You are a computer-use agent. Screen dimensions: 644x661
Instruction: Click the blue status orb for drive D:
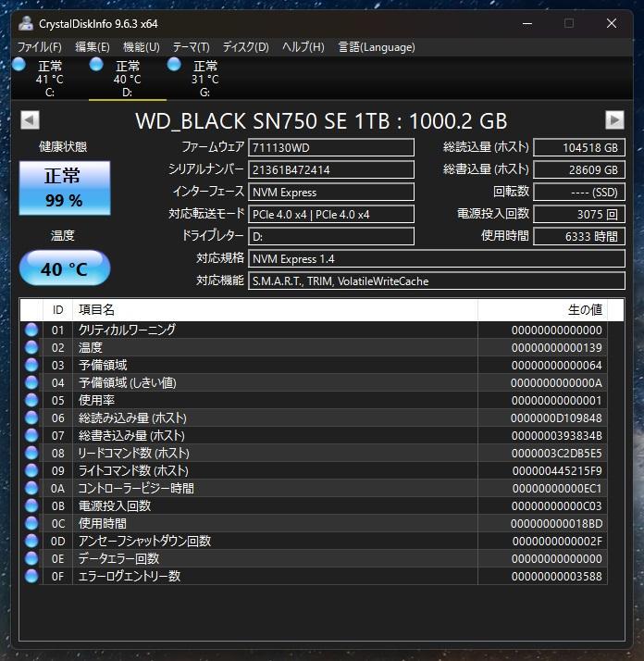pos(96,65)
